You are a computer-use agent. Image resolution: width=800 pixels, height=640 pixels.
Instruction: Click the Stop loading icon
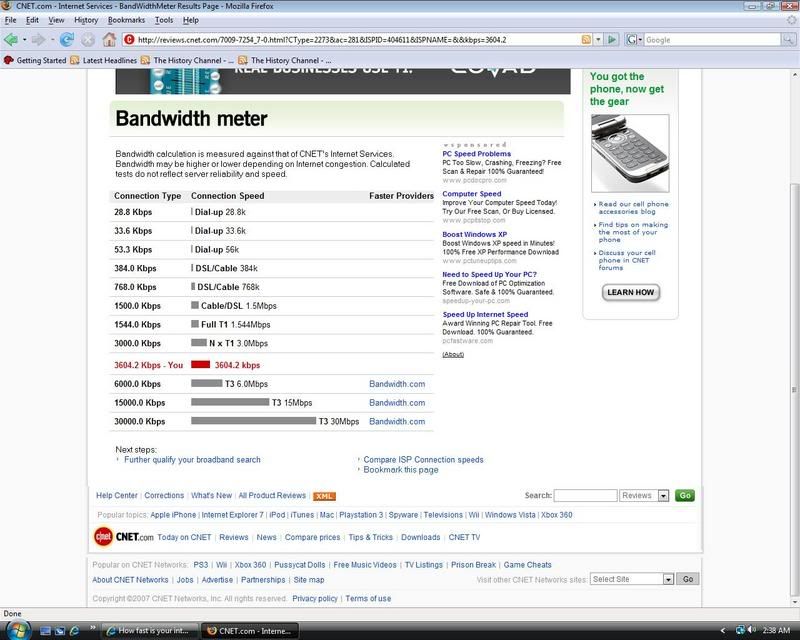tap(88, 39)
